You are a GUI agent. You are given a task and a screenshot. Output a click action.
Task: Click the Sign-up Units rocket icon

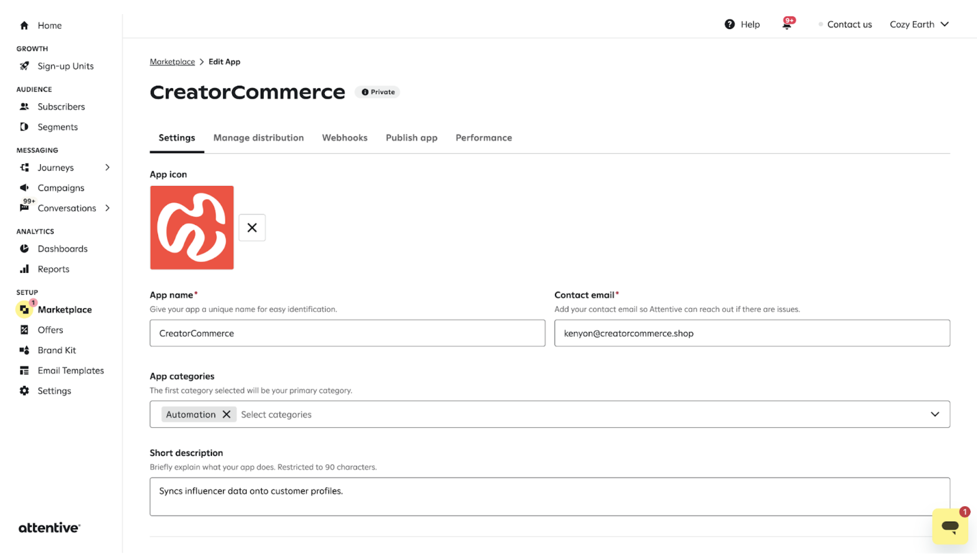pyautogui.click(x=25, y=66)
